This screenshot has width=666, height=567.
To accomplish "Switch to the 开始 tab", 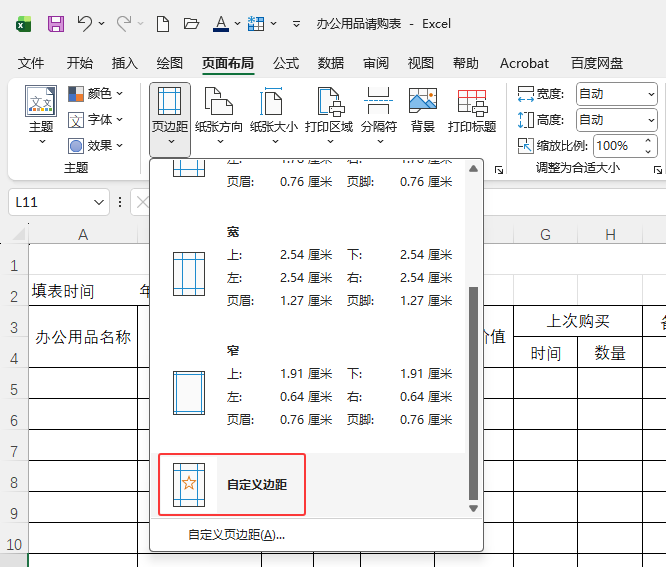I will click(x=79, y=63).
